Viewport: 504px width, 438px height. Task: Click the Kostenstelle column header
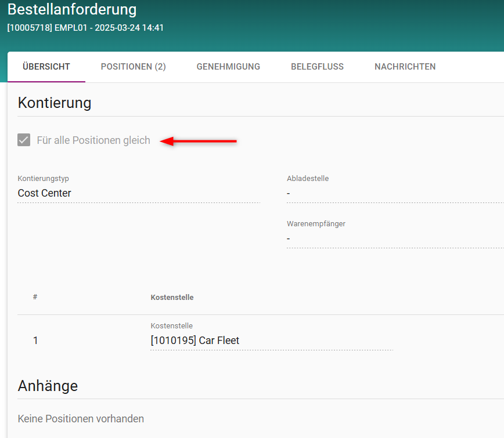tap(172, 297)
